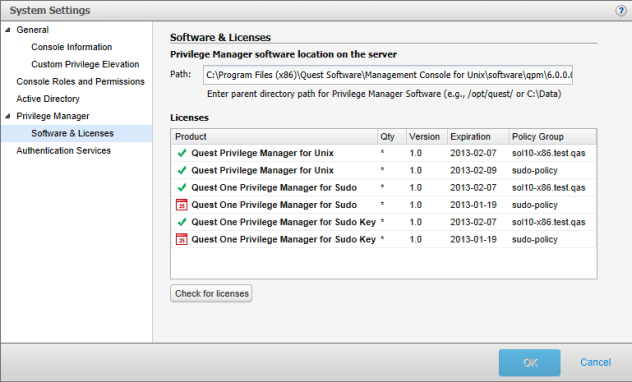Collapse the General tree node

click(x=8, y=30)
